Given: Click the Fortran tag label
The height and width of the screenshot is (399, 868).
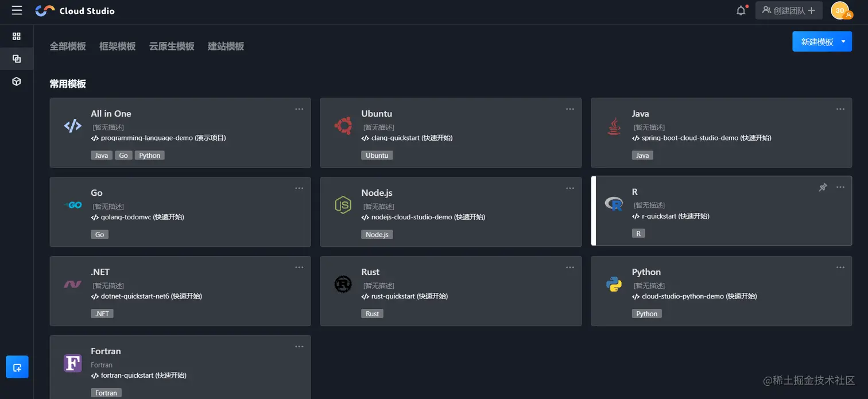Looking at the screenshot, I should (106, 393).
